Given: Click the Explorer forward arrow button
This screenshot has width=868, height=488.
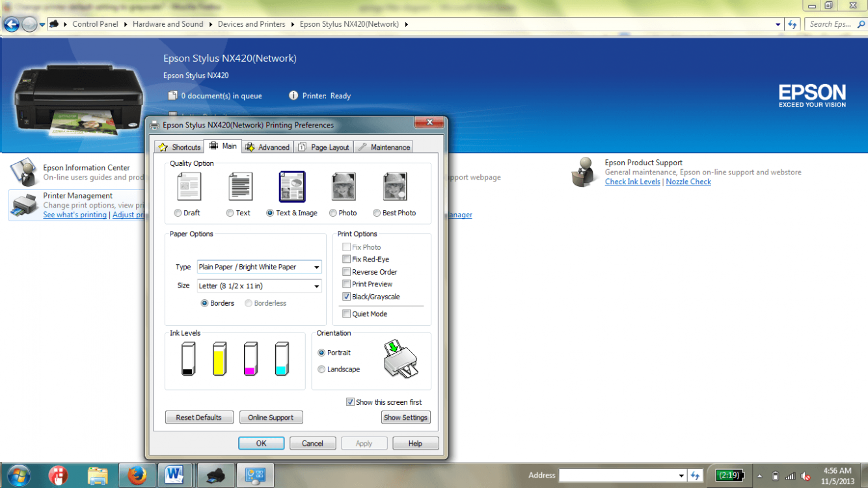Looking at the screenshot, I should (x=29, y=25).
